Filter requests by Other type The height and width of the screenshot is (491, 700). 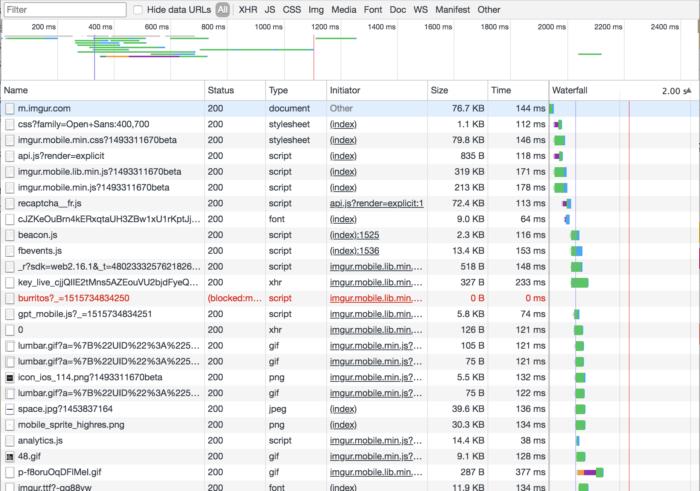pos(488,10)
